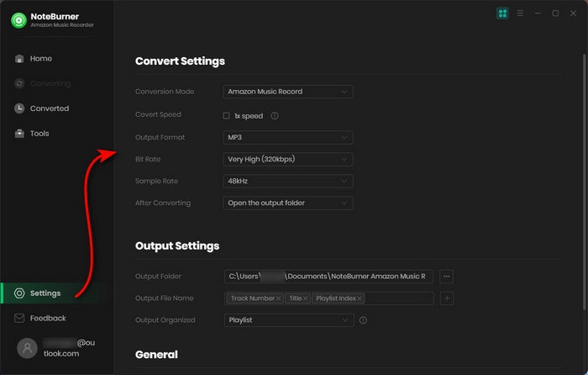This screenshot has width=588, height=375.
Task: Click the info icon beside 1x speed
Action: click(x=275, y=116)
